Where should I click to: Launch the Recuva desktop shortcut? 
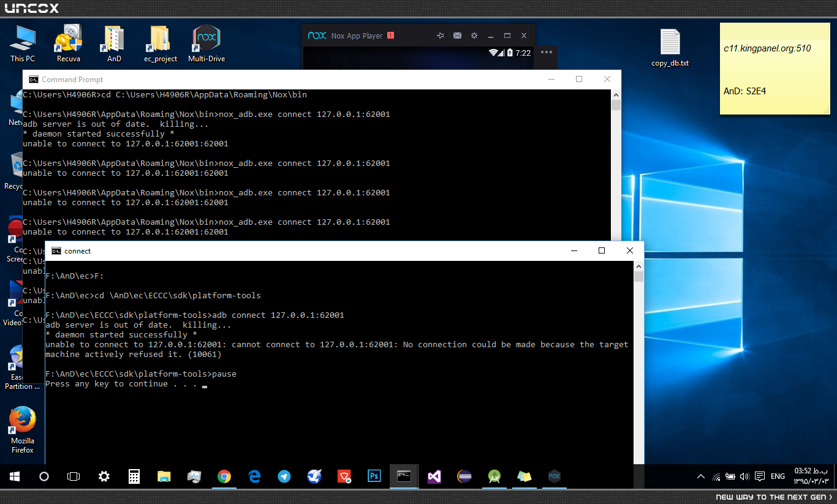pos(68,44)
